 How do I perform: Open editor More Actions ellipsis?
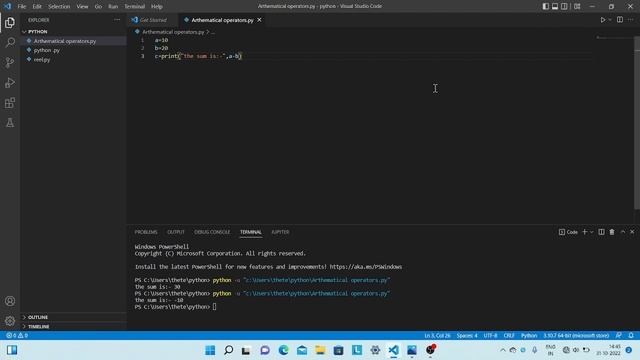631,20
